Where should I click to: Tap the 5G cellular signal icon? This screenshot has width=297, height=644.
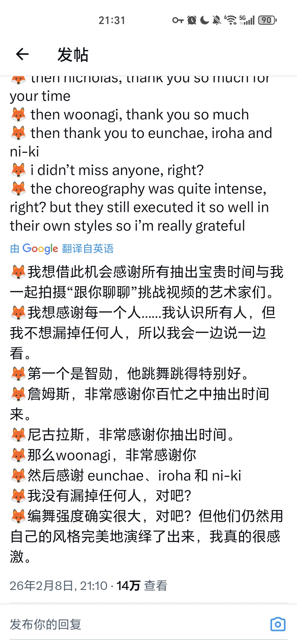point(247,20)
